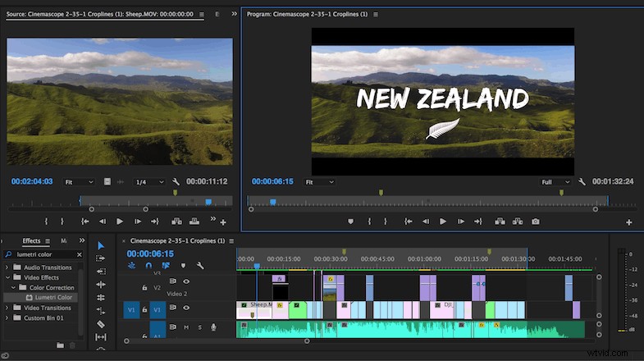This screenshot has height=361, width=644.
Task: Toggle V1 track output eye
Action: 186,308
